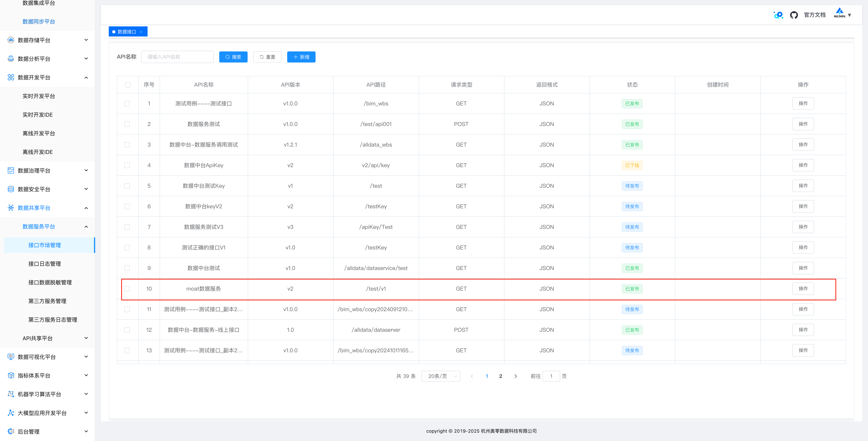Click the 大模型应用开发平台 sidebar icon
Image resolution: width=868 pixels, height=441 pixels.
click(11, 413)
